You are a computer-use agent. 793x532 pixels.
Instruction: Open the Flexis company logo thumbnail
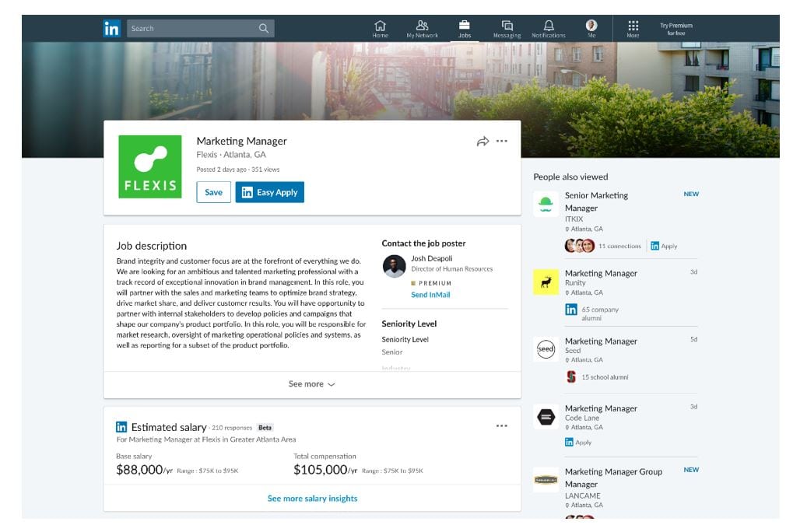[149, 166]
